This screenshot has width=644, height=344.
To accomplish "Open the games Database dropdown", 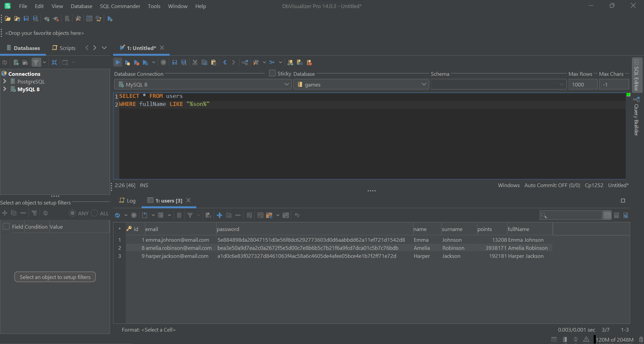I will tap(361, 84).
